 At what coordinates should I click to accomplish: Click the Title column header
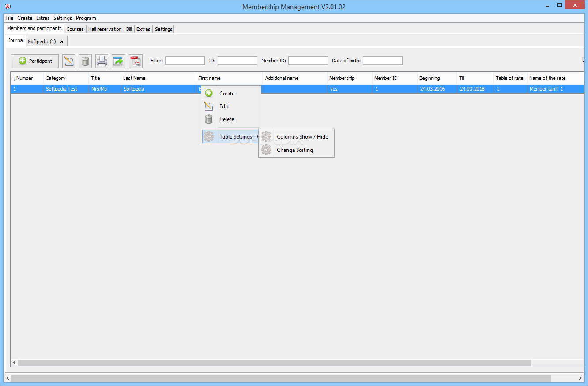pyautogui.click(x=105, y=78)
